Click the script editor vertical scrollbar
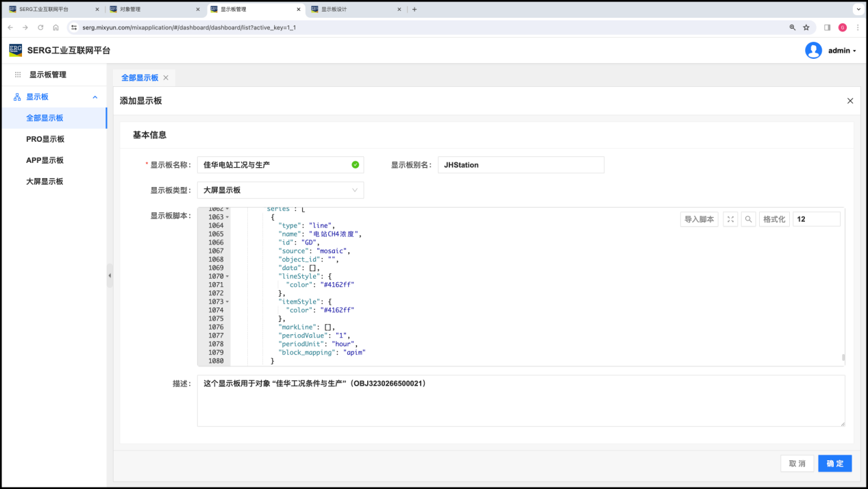Image resolution: width=868 pixels, height=489 pixels. pyautogui.click(x=843, y=357)
